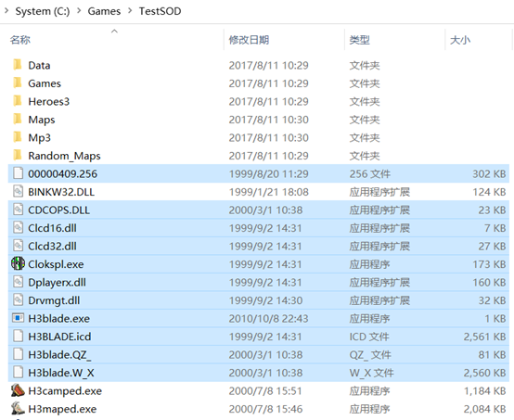Click the Games folder icon in list
514x420 pixels.
(x=18, y=83)
